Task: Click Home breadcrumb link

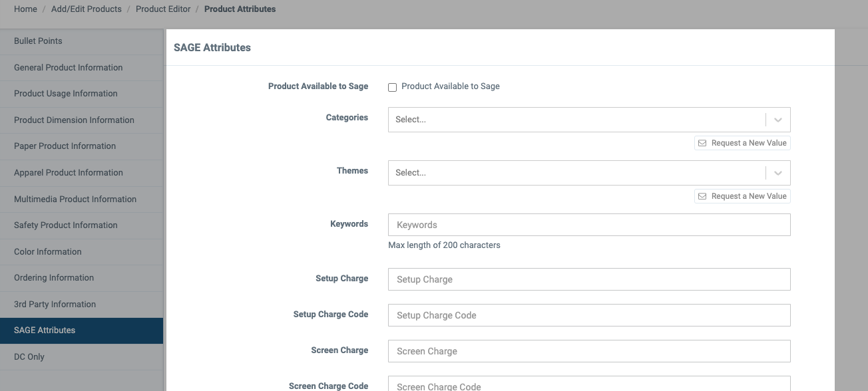Action: point(25,9)
